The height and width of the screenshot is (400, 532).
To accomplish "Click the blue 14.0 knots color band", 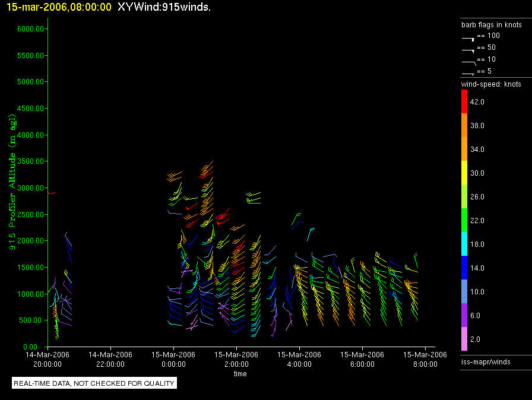I will pos(464,268).
